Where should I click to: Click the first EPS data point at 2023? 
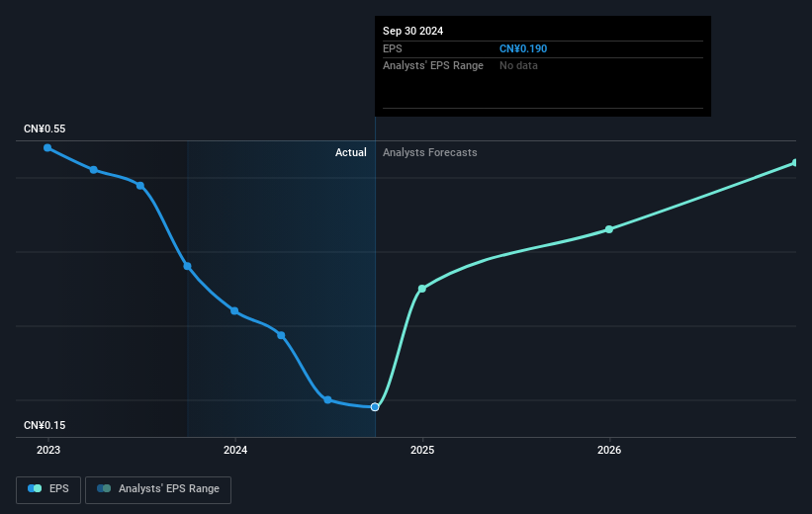tap(47, 148)
